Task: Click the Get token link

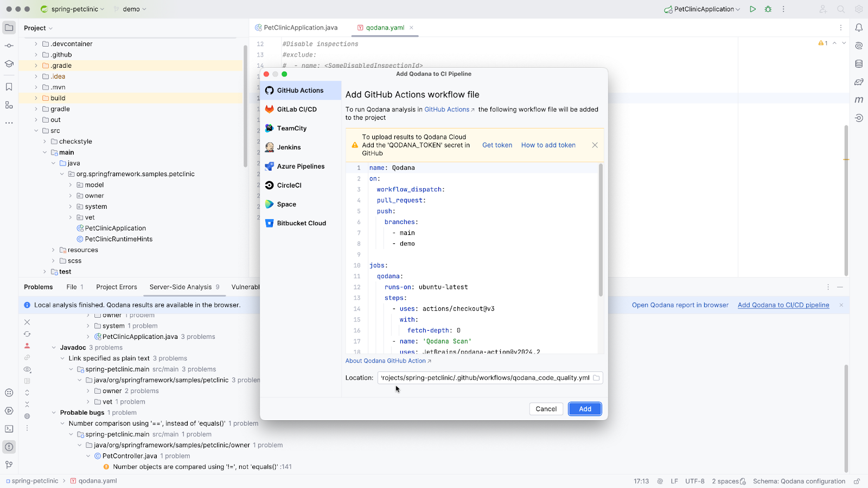Action: click(497, 145)
